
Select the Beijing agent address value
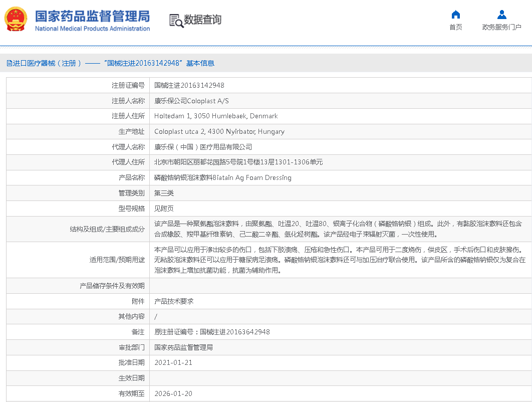tap(238, 162)
